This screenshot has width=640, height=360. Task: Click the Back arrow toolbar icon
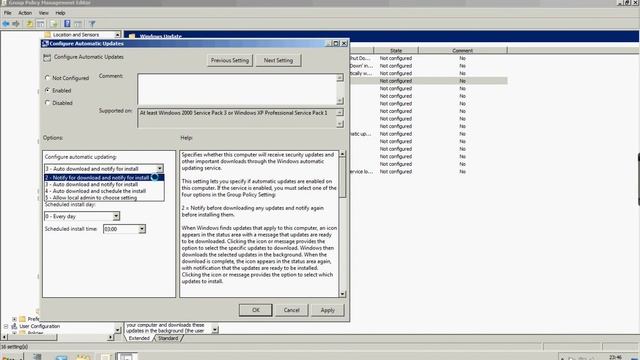pos(6,24)
